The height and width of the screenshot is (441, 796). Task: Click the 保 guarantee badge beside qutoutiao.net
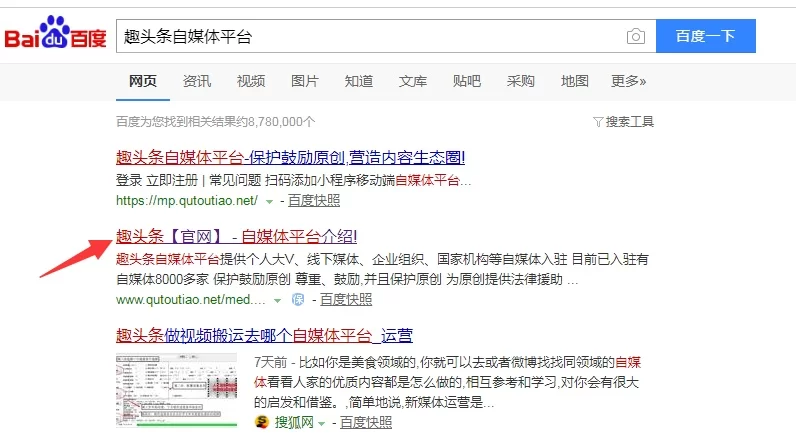[298, 299]
